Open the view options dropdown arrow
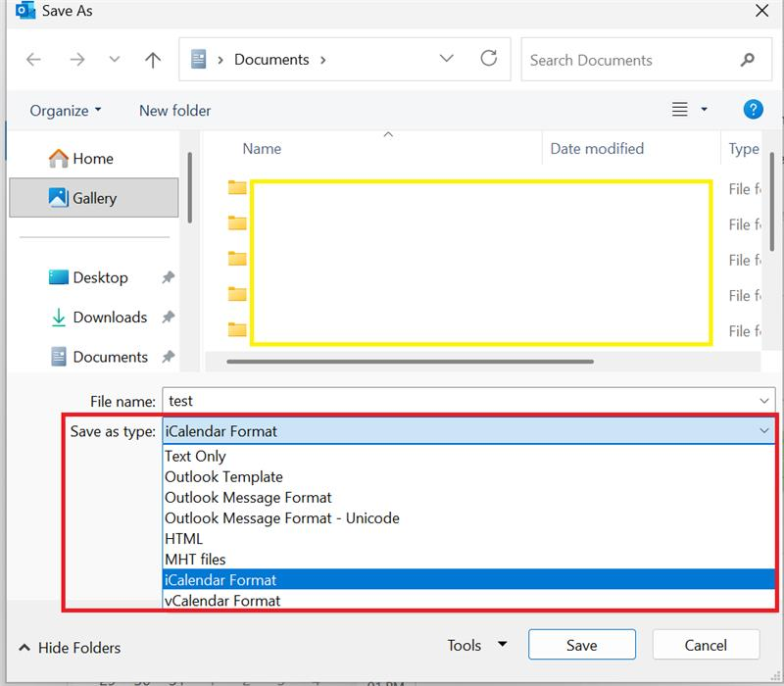This screenshot has width=784, height=686. pyautogui.click(x=704, y=109)
